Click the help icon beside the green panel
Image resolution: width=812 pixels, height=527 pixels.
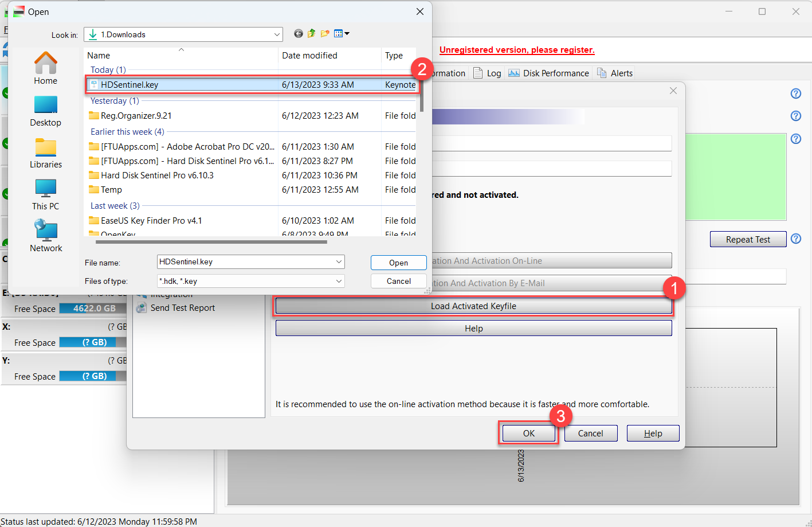tap(796, 139)
